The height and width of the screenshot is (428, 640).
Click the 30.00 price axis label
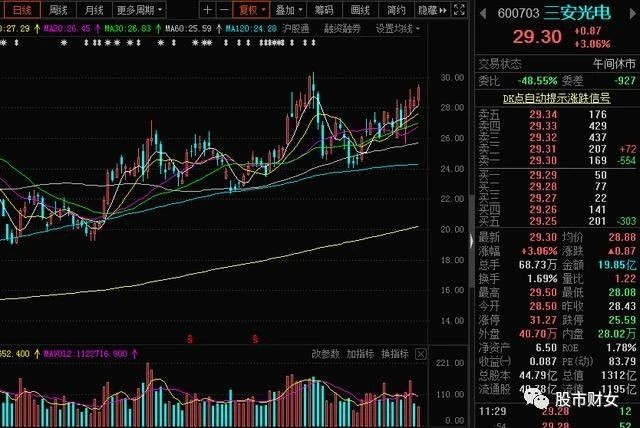(452, 78)
